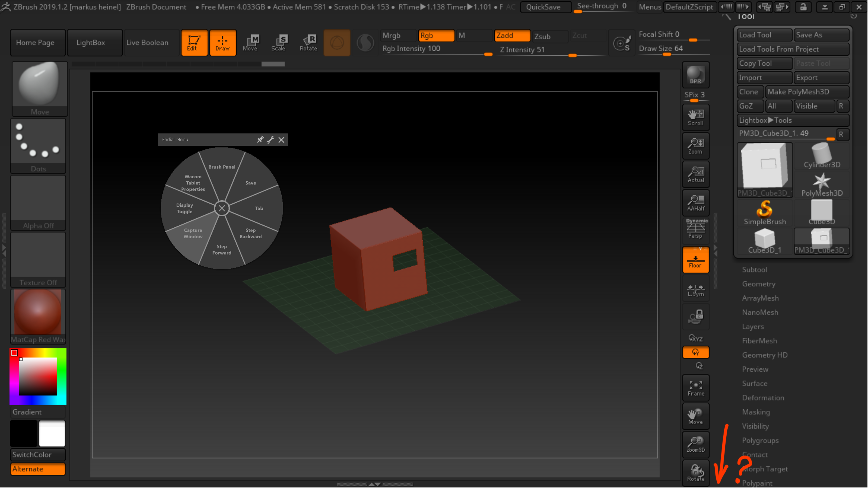Click the AAHalf zoom icon

tap(695, 203)
